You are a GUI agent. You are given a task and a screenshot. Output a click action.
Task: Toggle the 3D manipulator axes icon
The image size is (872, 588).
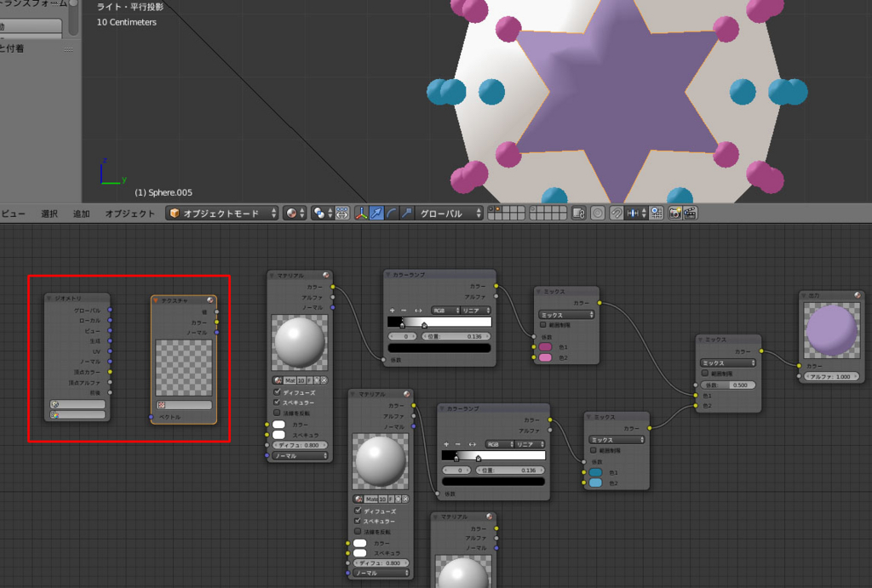tap(361, 214)
